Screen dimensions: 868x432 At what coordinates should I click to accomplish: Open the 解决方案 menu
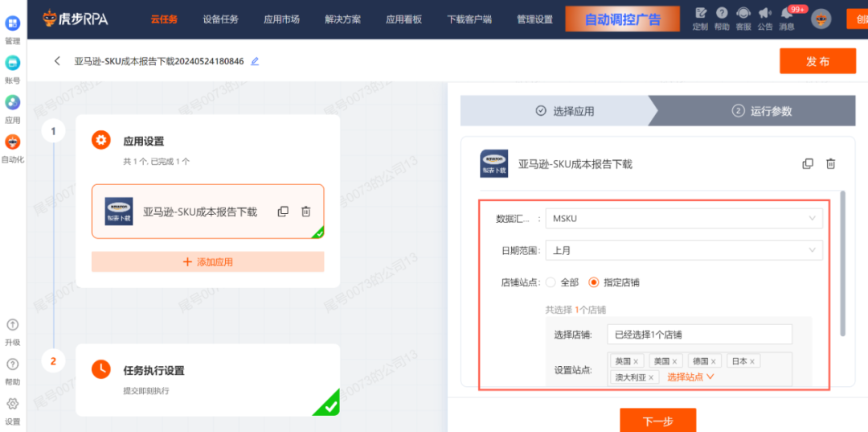(342, 19)
